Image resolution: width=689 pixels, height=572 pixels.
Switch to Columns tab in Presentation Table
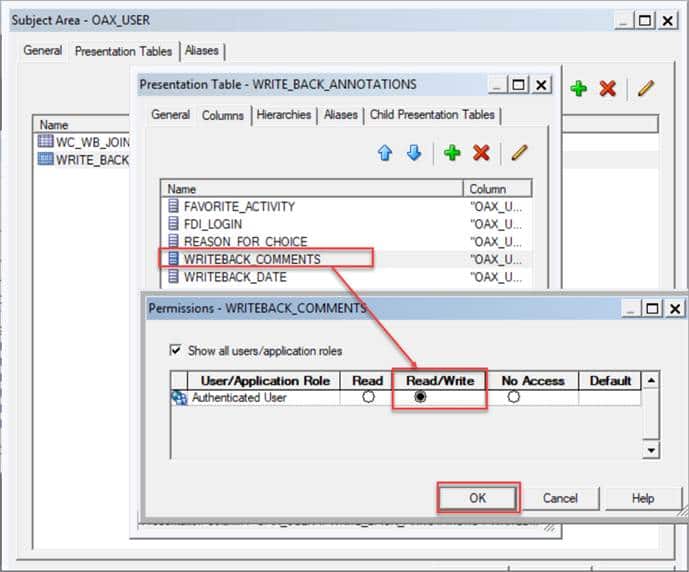click(x=223, y=116)
